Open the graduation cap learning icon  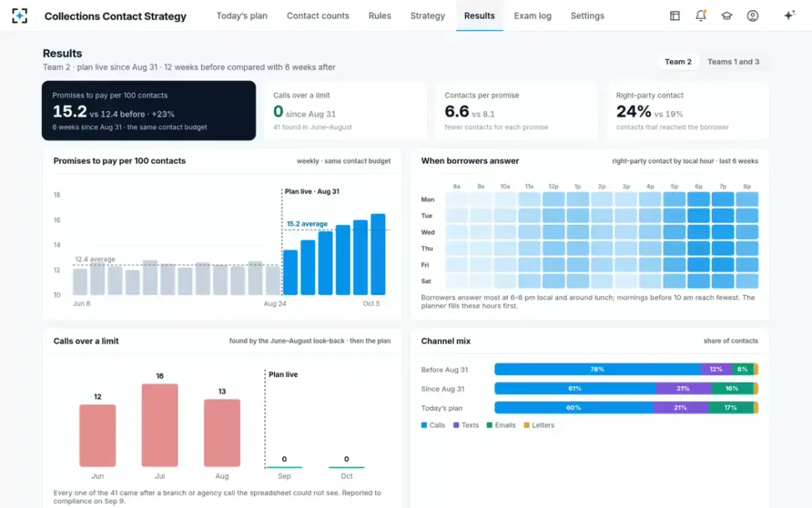[x=727, y=16]
